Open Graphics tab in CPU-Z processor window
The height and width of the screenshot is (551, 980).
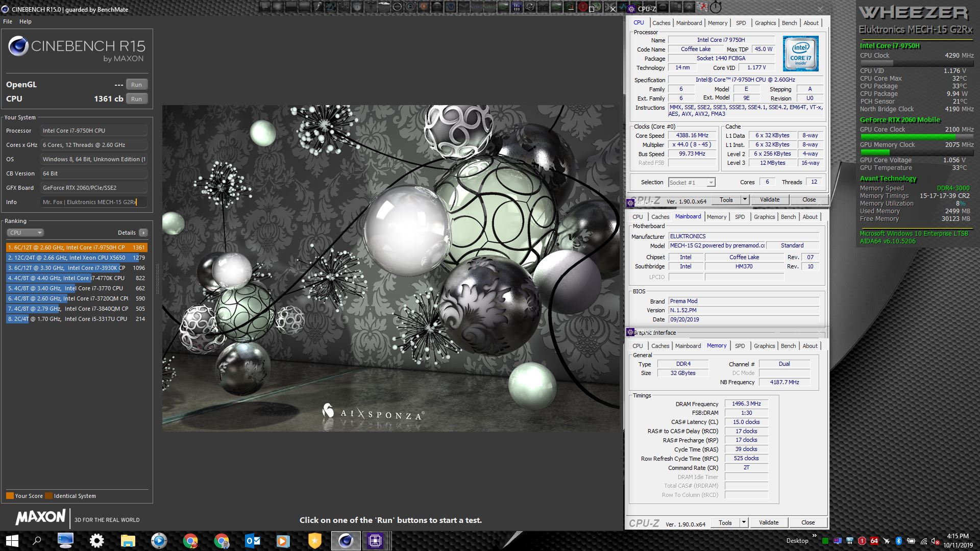pyautogui.click(x=765, y=23)
